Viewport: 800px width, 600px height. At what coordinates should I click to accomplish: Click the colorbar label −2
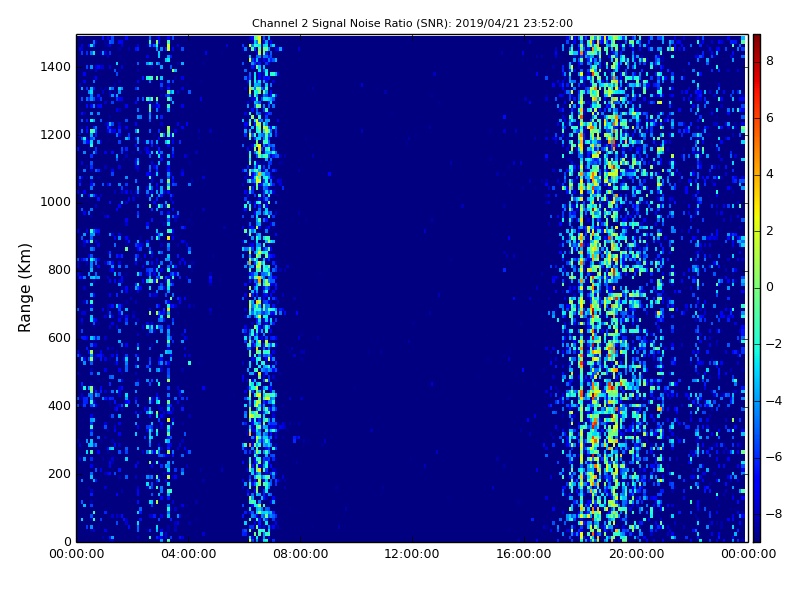coord(774,344)
